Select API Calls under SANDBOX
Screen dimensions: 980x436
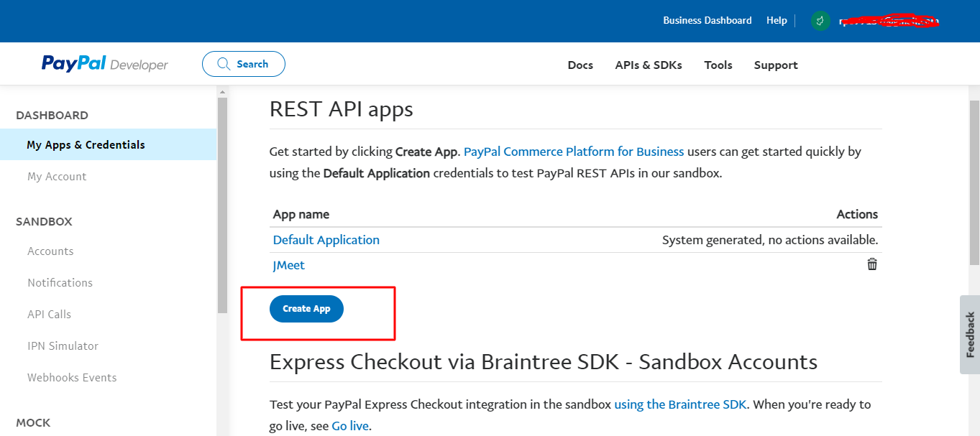point(49,314)
